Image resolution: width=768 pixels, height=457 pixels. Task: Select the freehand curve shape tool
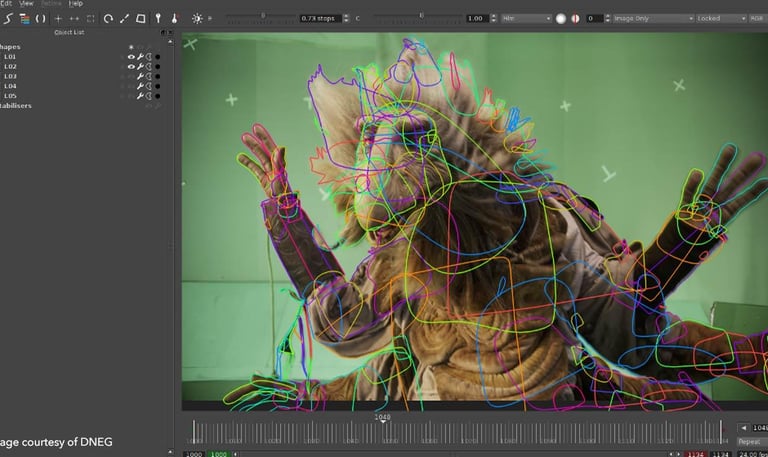point(8,18)
